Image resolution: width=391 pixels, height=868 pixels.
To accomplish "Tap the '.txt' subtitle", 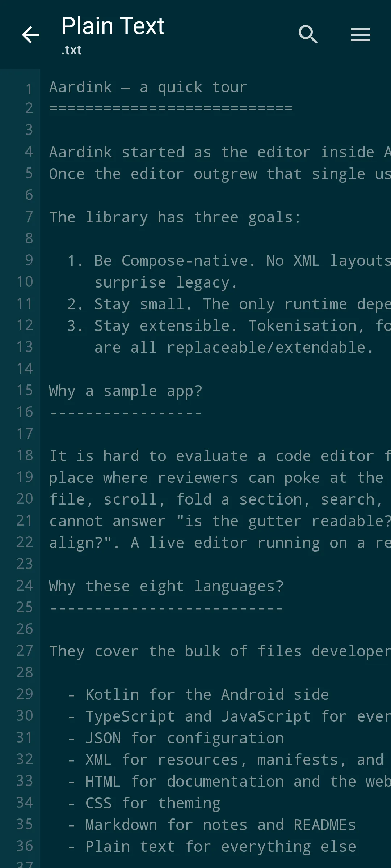I will (71, 50).
